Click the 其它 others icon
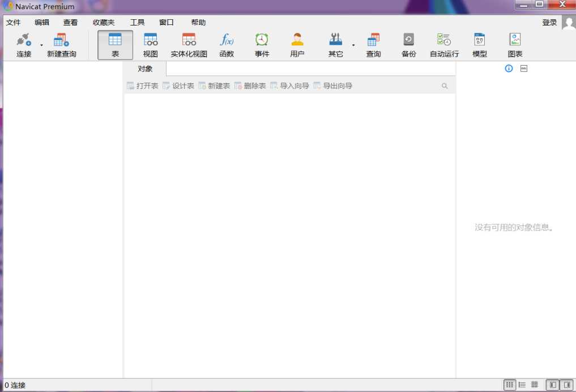Screen dimensions: 576x392 (x=335, y=45)
